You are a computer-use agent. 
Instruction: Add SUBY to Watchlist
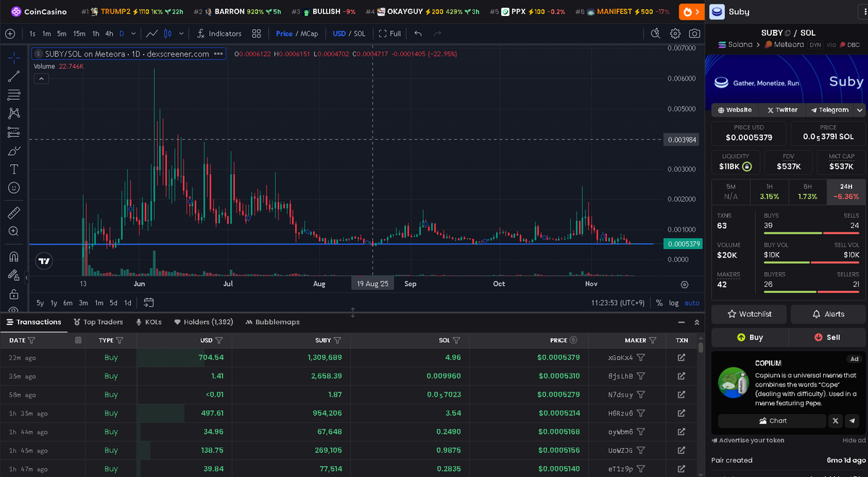tap(749, 314)
